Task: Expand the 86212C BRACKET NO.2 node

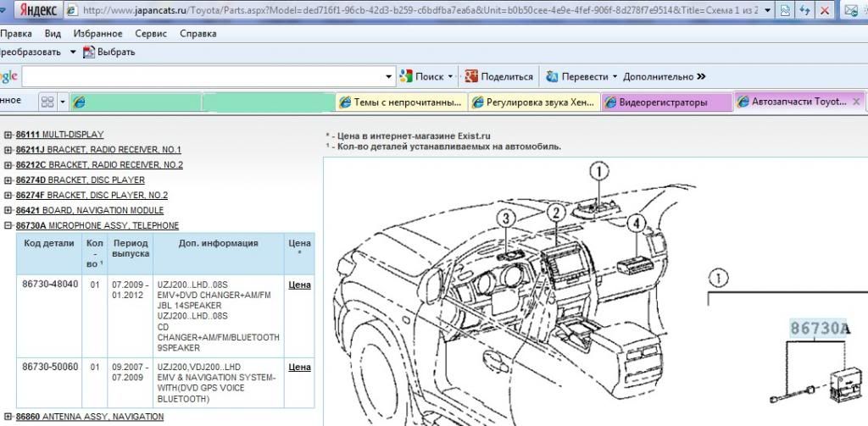Action: (x=8, y=165)
